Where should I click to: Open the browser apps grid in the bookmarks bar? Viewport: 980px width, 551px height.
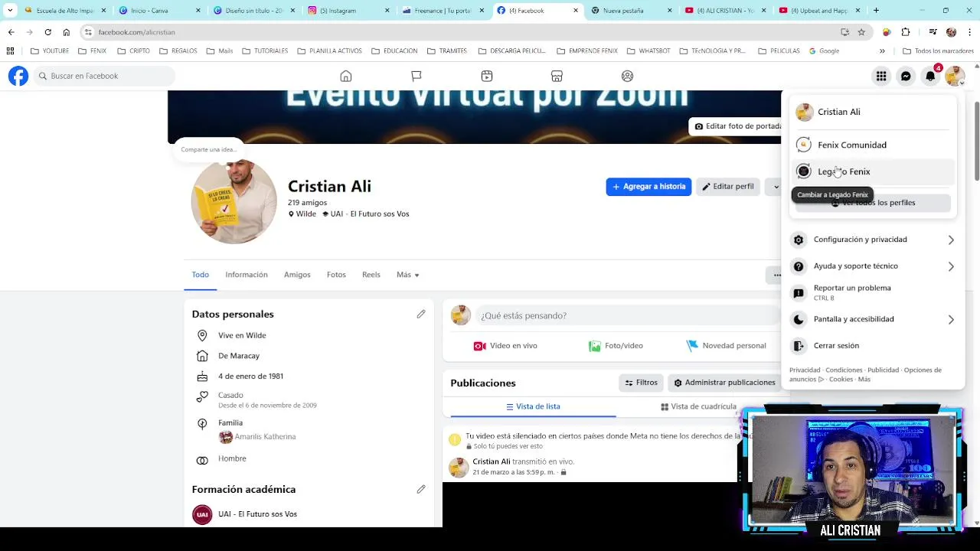coord(10,51)
